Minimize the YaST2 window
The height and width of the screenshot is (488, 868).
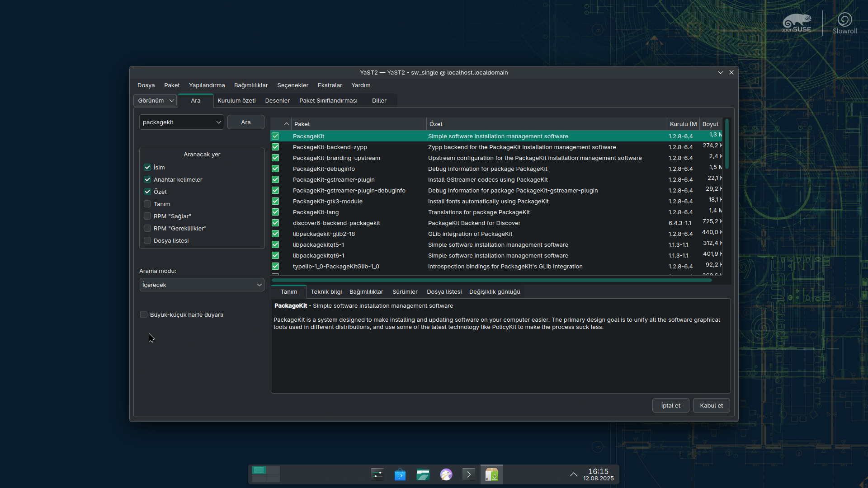coord(721,72)
